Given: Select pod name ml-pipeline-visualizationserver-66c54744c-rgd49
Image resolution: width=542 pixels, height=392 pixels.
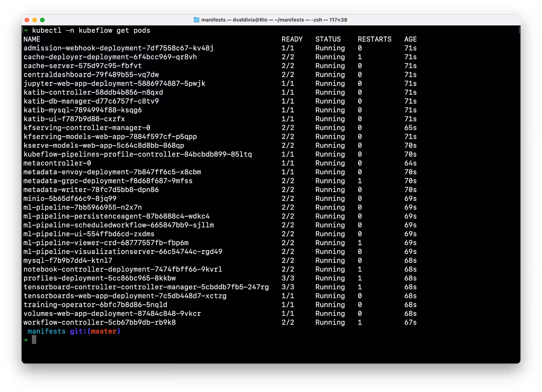Looking at the screenshot, I should pyautogui.click(x=123, y=251).
